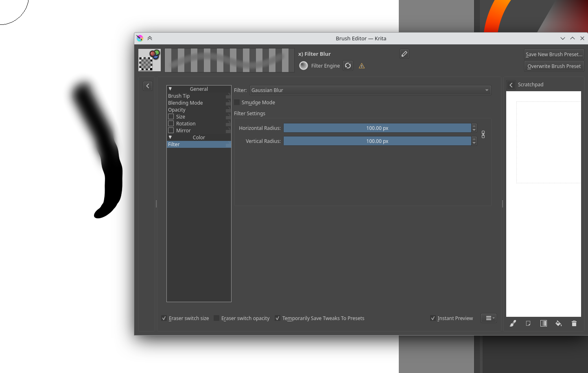588x373 pixels.
Task: Open the Filter type dropdown
Action: click(x=370, y=90)
